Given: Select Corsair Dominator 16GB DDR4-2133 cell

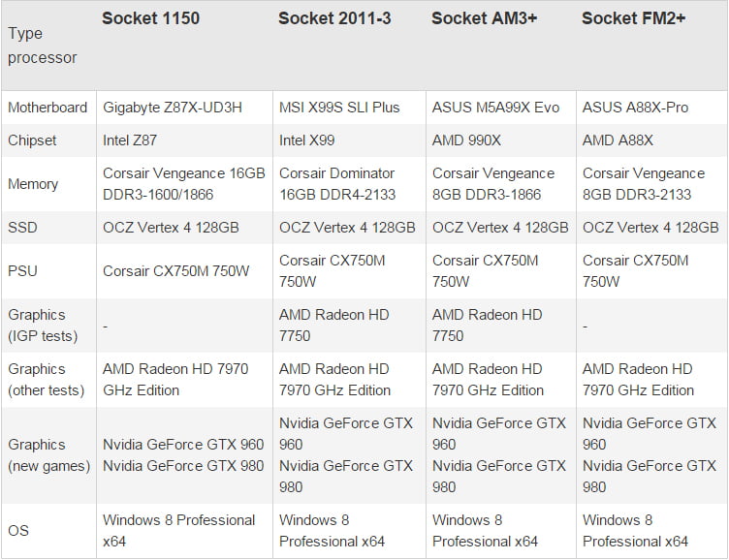Looking at the screenshot, I should coord(337,184).
